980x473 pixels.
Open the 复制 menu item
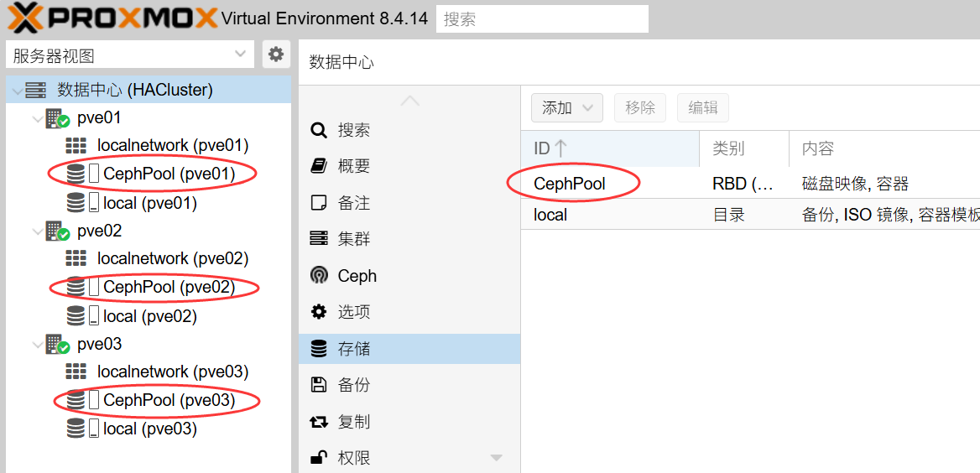pos(409,422)
